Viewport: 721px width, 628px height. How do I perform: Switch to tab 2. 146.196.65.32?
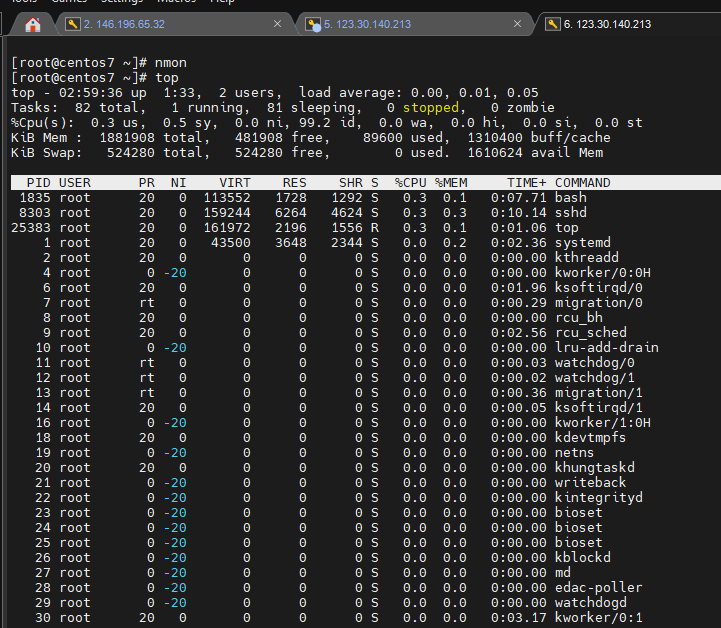[125, 24]
